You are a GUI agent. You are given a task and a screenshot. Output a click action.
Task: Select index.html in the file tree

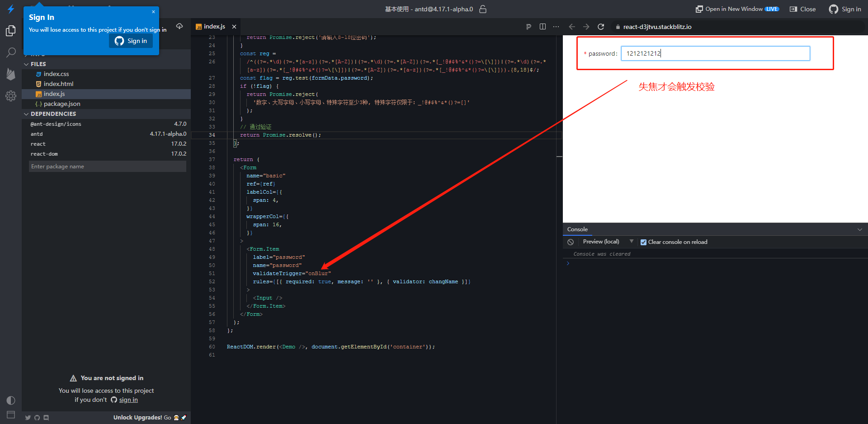click(x=58, y=84)
